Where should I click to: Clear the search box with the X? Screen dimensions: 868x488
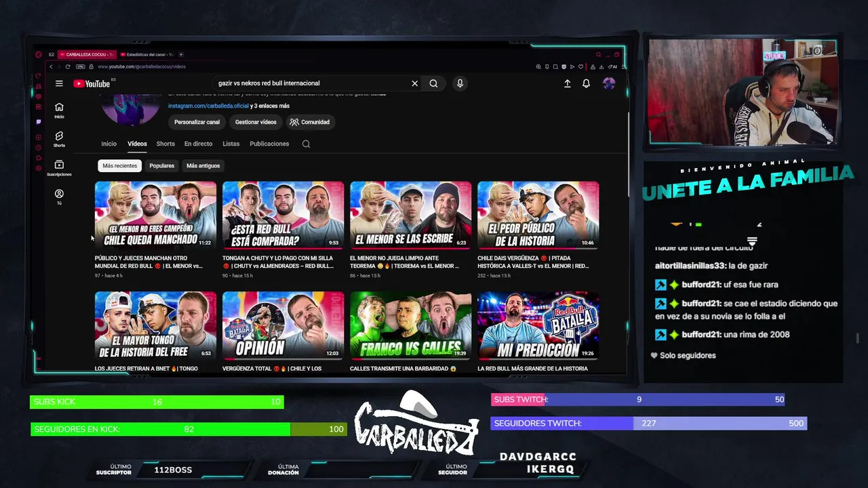pyautogui.click(x=414, y=83)
